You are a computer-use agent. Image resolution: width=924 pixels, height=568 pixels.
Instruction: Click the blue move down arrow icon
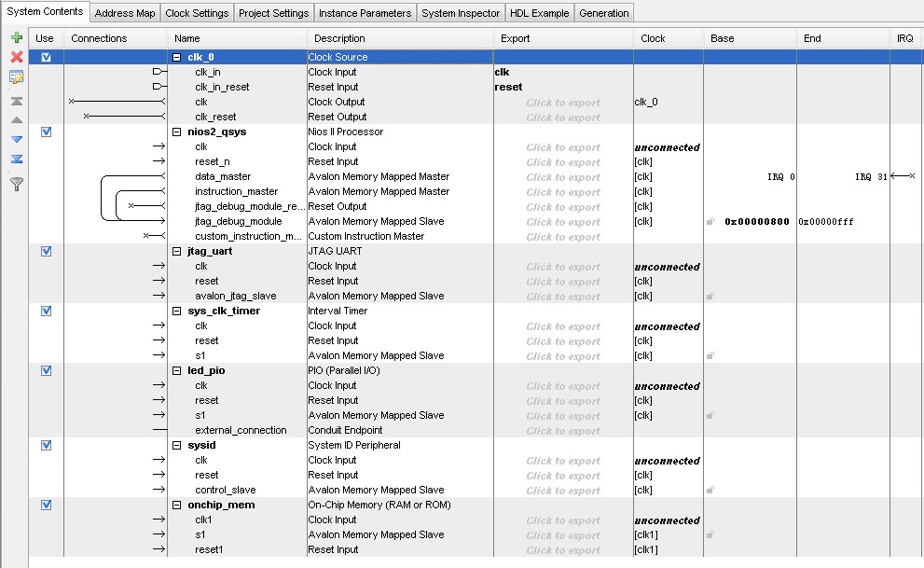[17, 140]
